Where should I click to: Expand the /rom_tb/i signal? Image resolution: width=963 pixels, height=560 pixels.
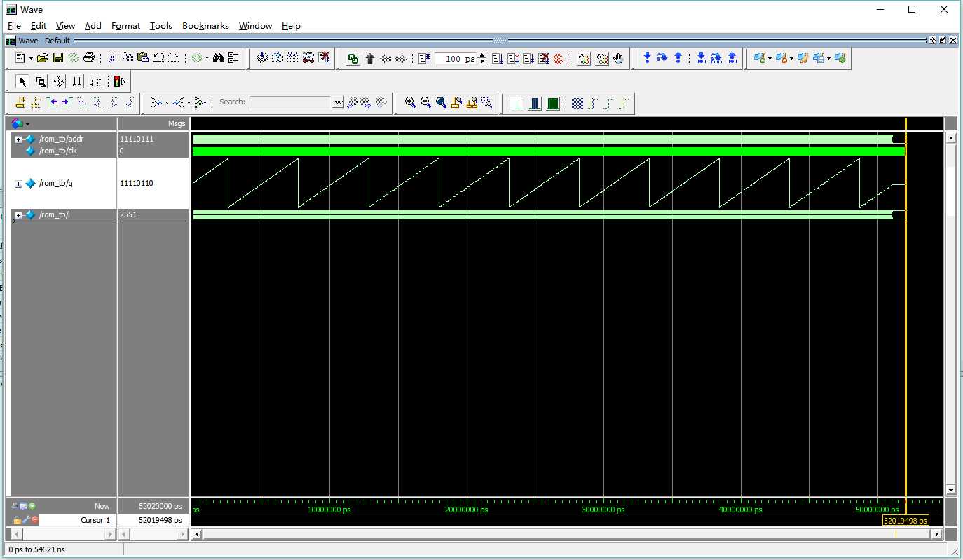[x=19, y=215]
